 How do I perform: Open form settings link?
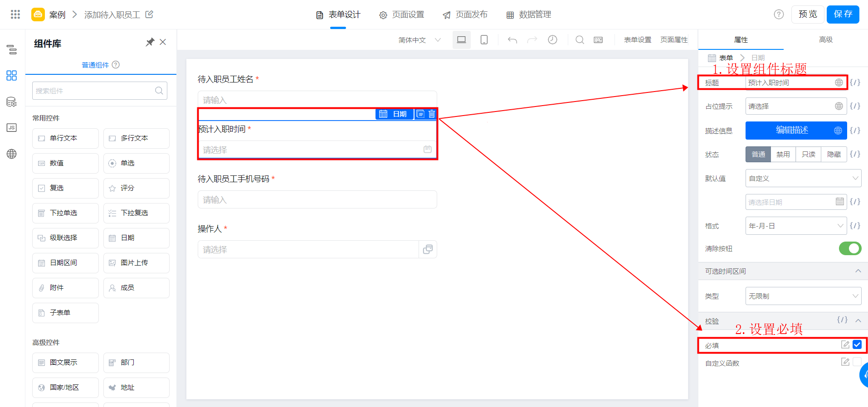click(x=637, y=40)
